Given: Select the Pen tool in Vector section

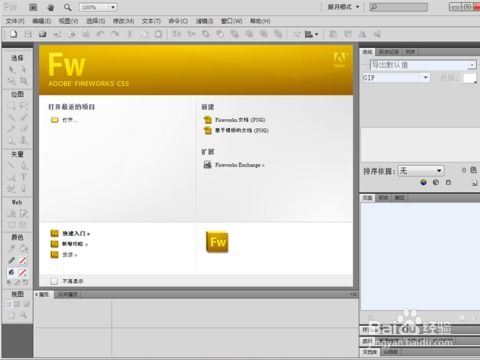Looking at the screenshot, I should pos(23,165).
